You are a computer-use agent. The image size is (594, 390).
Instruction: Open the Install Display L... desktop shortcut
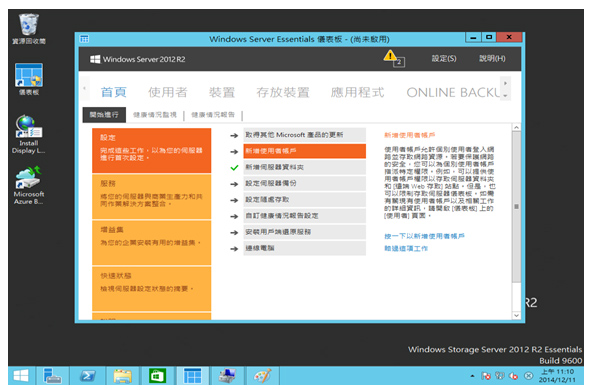click(x=29, y=134)
